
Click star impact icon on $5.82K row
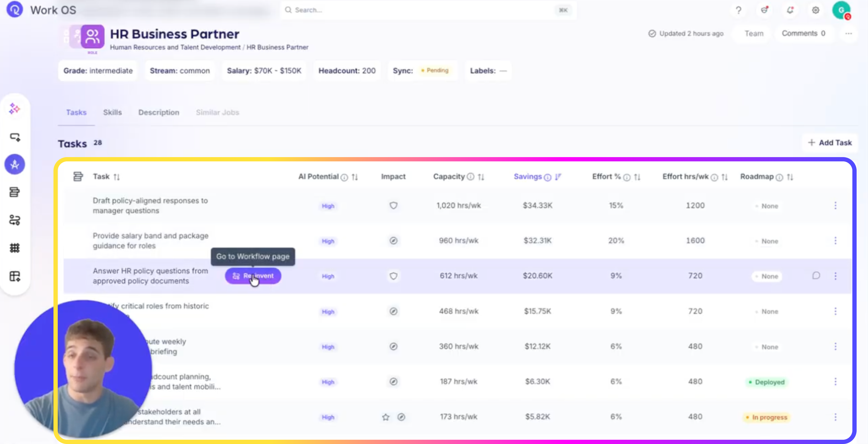coord(385,417)
